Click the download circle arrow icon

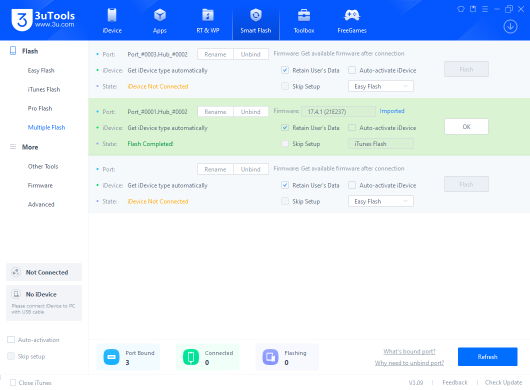pos(510,26)
